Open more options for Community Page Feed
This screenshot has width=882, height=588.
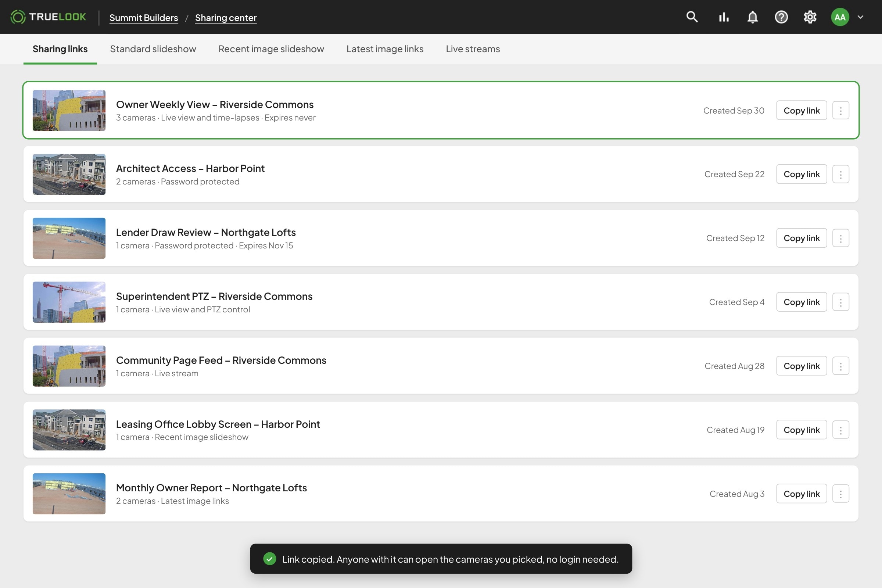841,366
